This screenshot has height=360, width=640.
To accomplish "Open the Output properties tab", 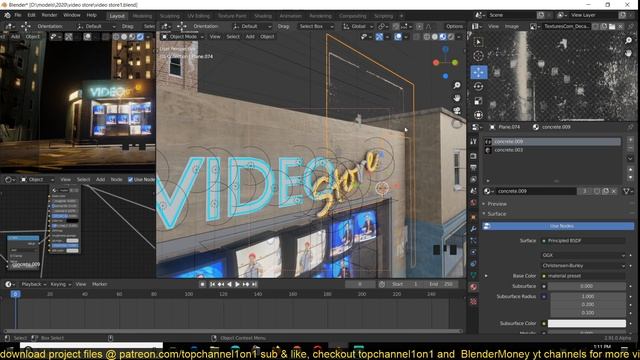I will pos(473,168).
